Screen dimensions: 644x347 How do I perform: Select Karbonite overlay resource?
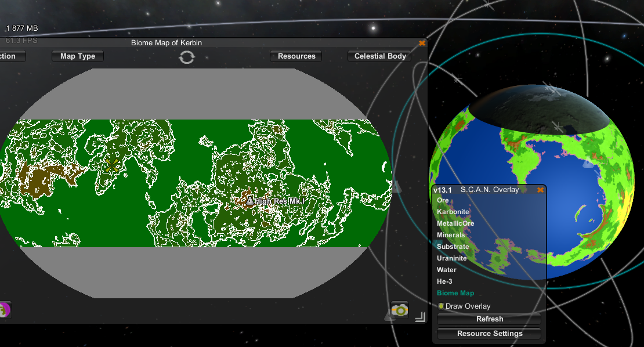[453, 212]
